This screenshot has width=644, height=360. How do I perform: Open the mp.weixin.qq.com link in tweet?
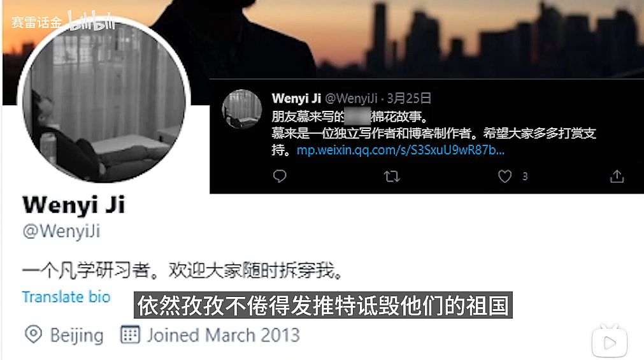pyautogui.click(x=400, y=150)
